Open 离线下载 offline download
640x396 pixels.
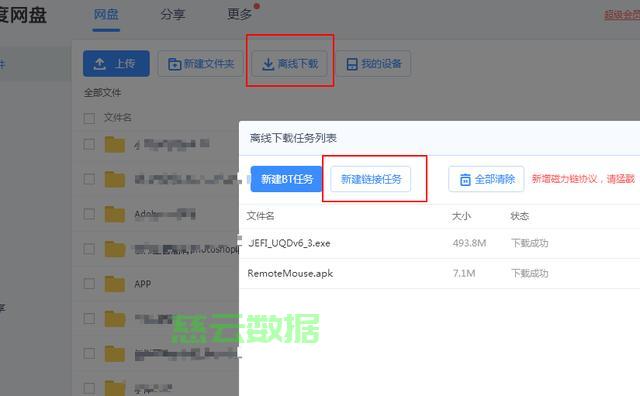(290, 64)
